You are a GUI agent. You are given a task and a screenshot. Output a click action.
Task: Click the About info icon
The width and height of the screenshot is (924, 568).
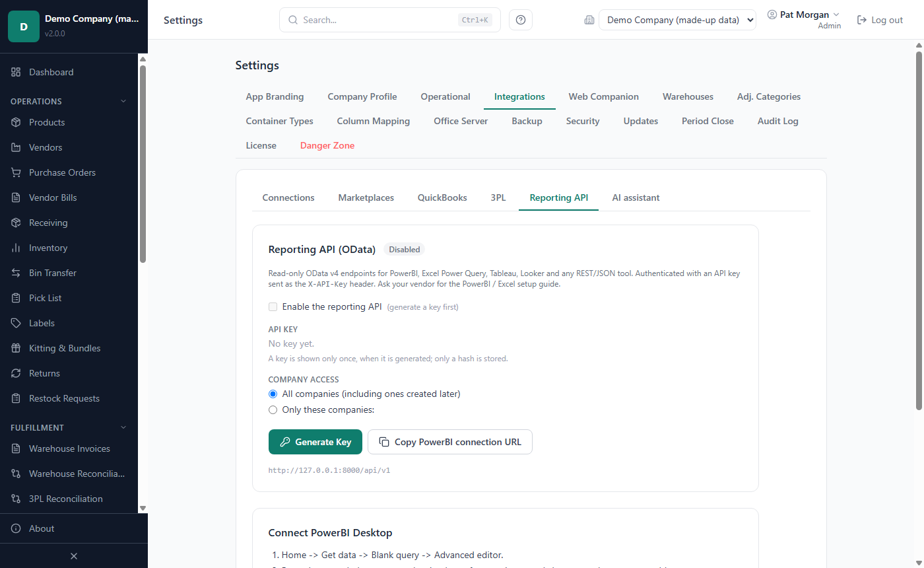[16, 528]
